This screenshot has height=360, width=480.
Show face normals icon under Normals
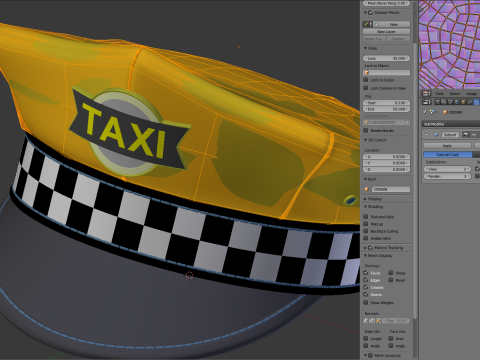378,321
